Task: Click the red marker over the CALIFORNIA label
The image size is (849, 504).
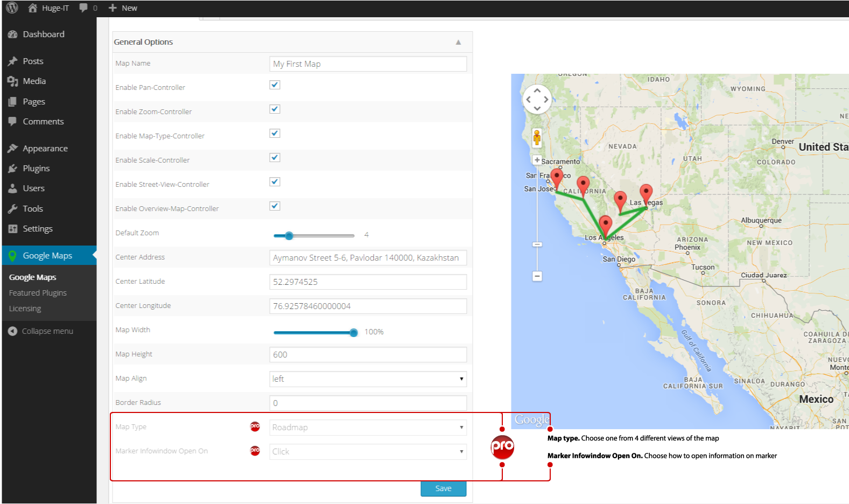Action: (583, 186)
